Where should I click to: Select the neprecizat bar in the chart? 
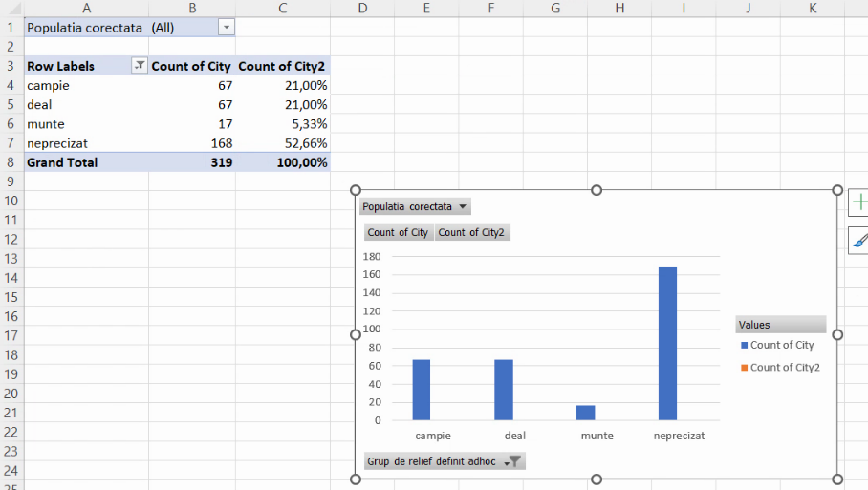pyautogui.click(x=667, y=344)
